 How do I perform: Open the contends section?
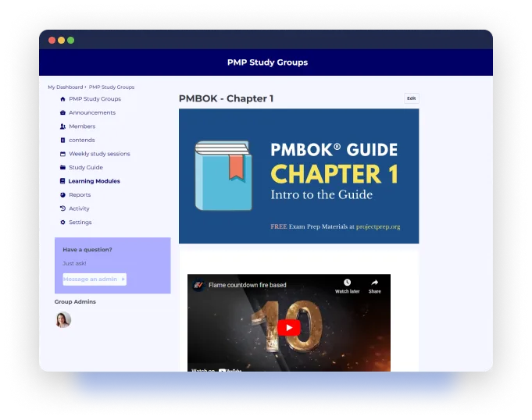coord(82,140)
